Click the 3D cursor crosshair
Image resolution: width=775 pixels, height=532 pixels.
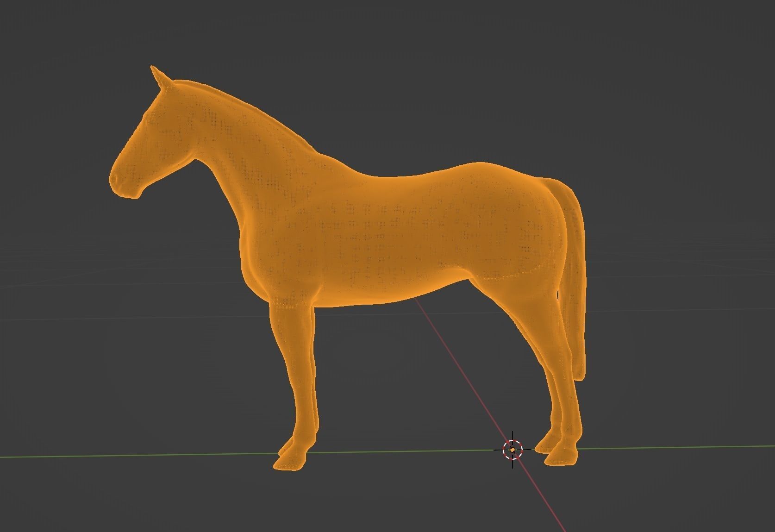(512, 450)
